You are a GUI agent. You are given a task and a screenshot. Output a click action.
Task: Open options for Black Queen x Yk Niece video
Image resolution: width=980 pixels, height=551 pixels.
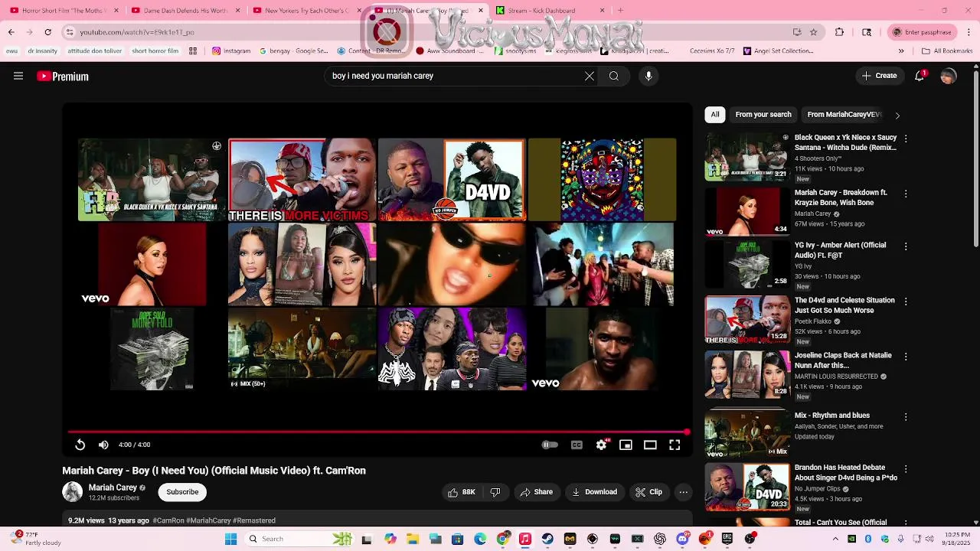point(906,139)
